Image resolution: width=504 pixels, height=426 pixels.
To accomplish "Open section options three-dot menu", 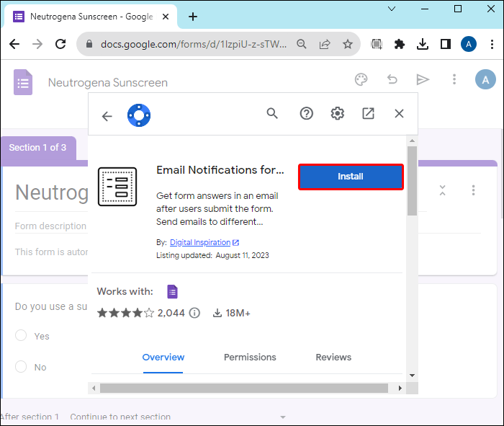I will coord(473,190).
